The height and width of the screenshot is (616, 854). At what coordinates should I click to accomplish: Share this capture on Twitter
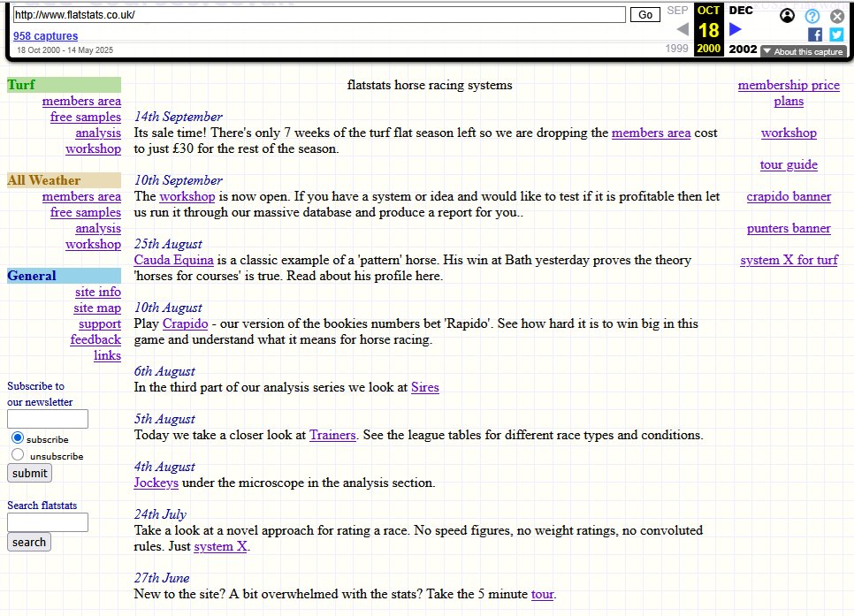pyautogui.click(x=835, y=34)
